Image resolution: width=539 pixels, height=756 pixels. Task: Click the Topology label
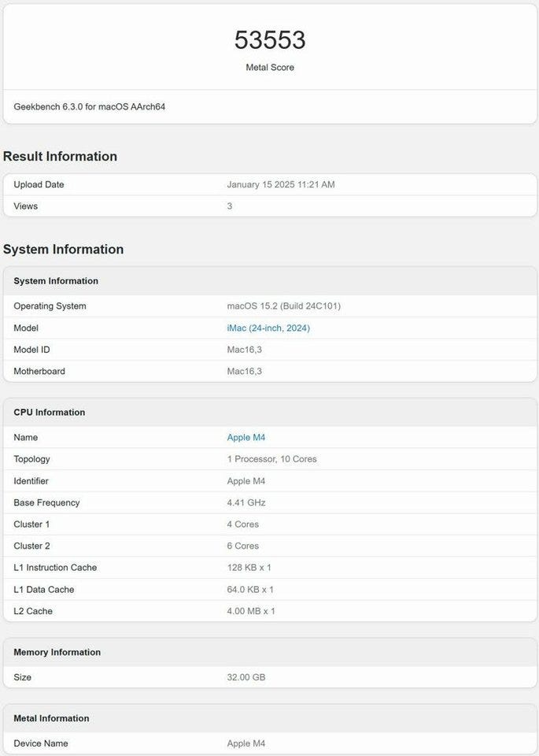tap(31, 459)
